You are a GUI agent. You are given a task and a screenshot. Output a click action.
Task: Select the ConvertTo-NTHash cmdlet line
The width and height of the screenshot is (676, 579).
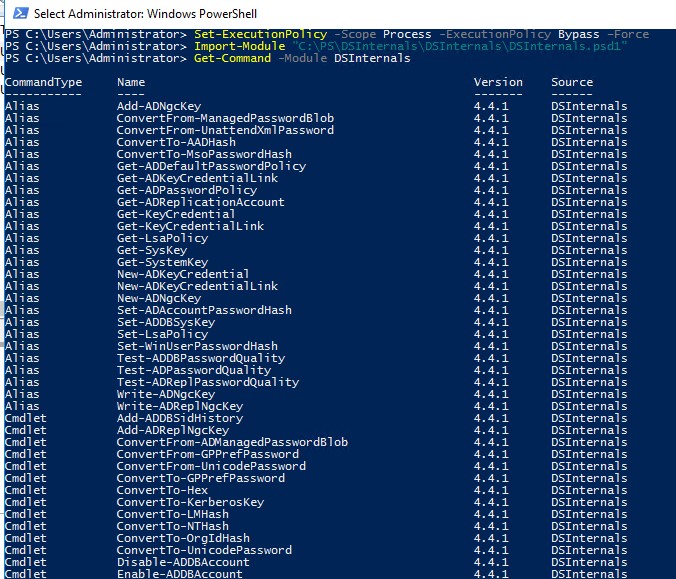(172, 526)
